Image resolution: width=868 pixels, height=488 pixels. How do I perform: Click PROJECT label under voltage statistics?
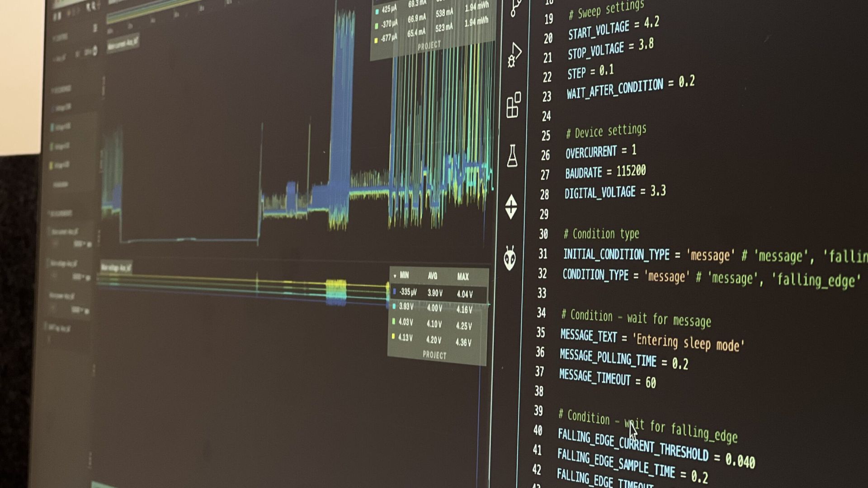click(434, 355)
